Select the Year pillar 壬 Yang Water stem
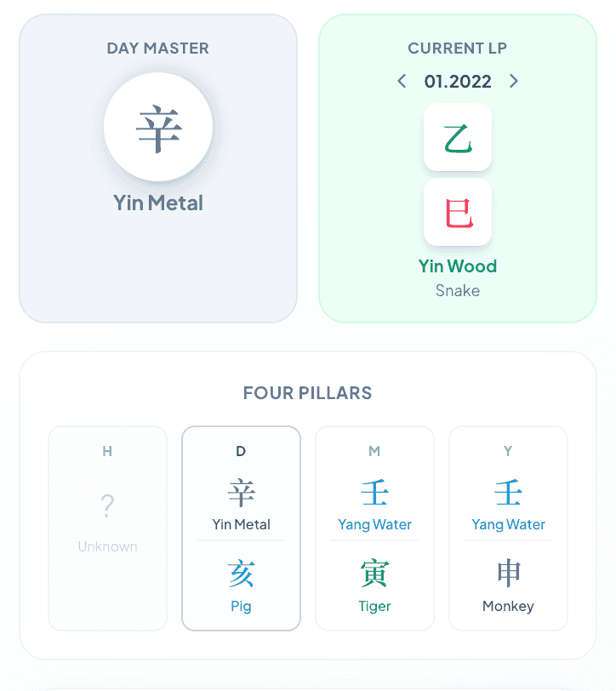This screenshot has width=616, height=691. click(508, 504)
